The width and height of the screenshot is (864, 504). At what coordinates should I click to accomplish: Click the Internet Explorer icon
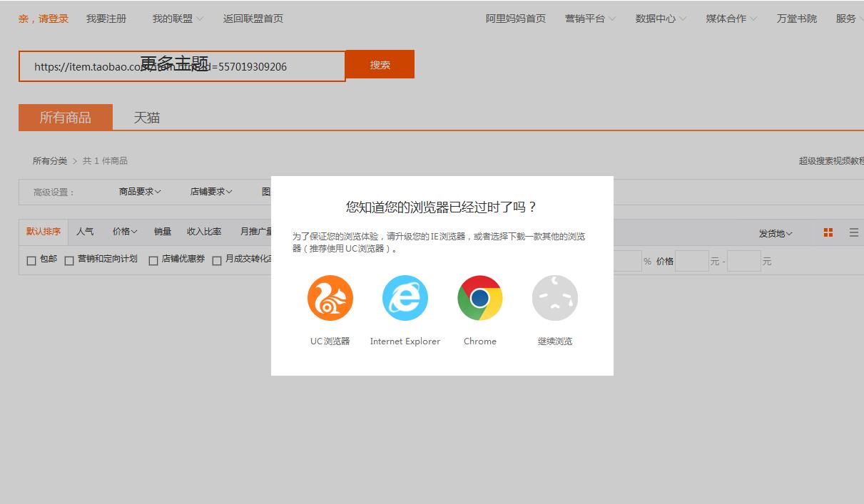point(405,298)
